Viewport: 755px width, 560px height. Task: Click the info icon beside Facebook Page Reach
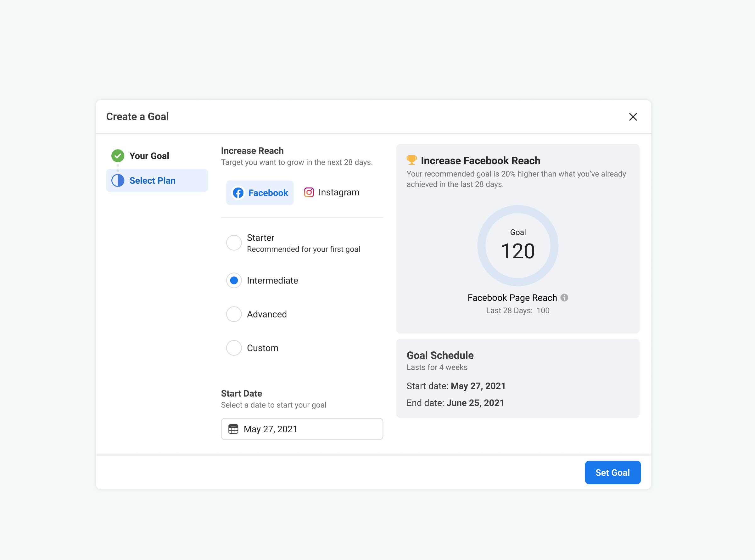[564, 297]
